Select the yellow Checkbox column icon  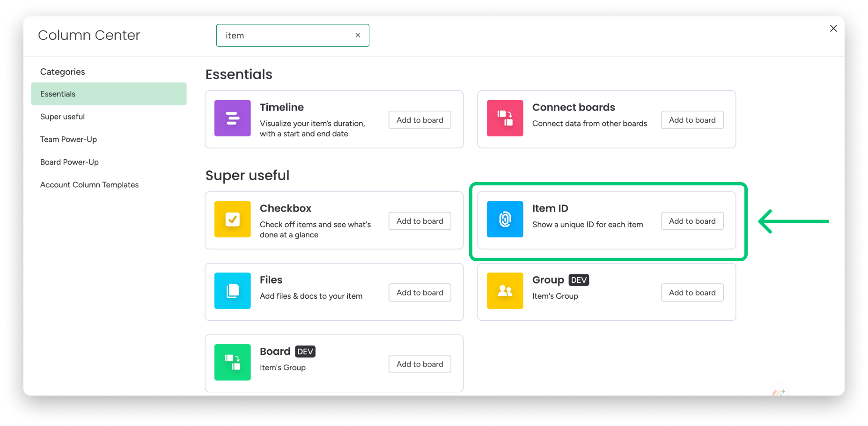232,219
